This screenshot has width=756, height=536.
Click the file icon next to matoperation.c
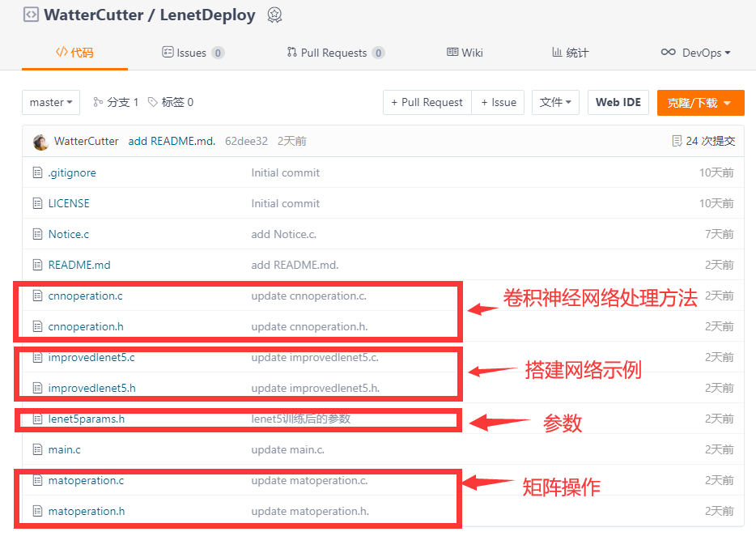(37, 480)
